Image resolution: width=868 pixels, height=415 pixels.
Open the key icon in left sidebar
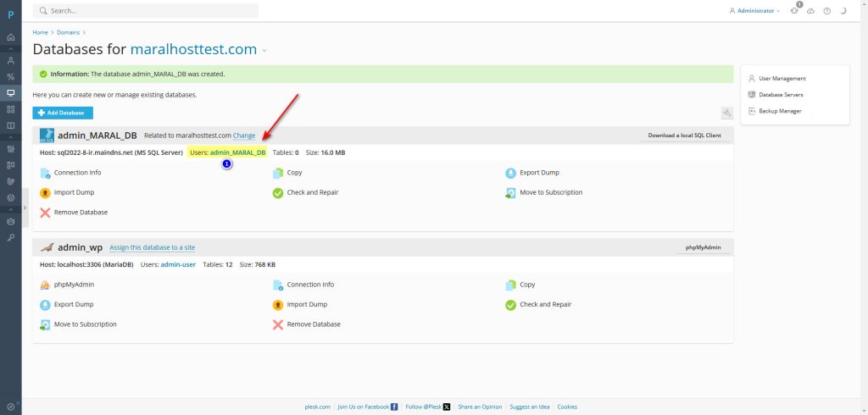(10, 237)
